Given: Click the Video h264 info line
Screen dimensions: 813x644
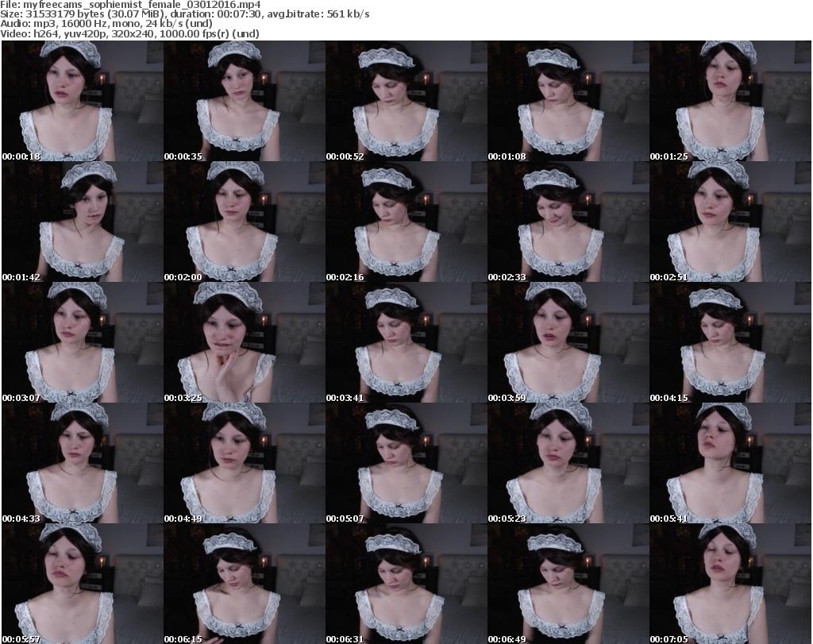Looking at the screenshot, I should click(x=129, y=33).
